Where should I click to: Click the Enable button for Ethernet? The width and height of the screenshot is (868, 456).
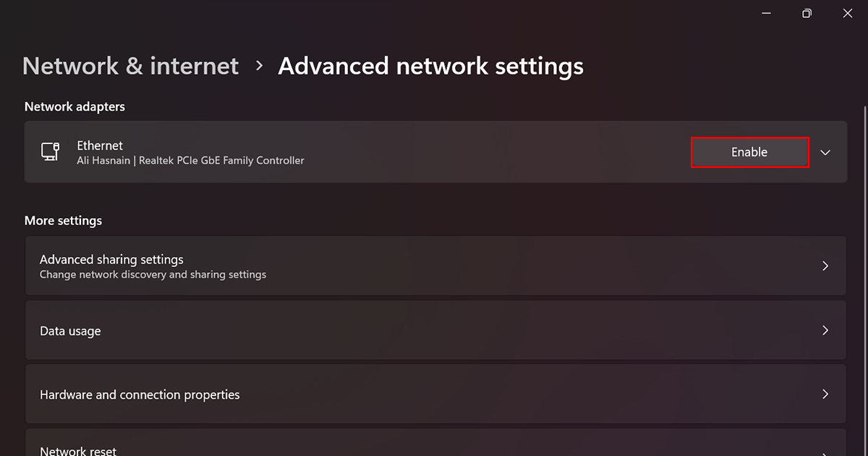tap(749, 152)
